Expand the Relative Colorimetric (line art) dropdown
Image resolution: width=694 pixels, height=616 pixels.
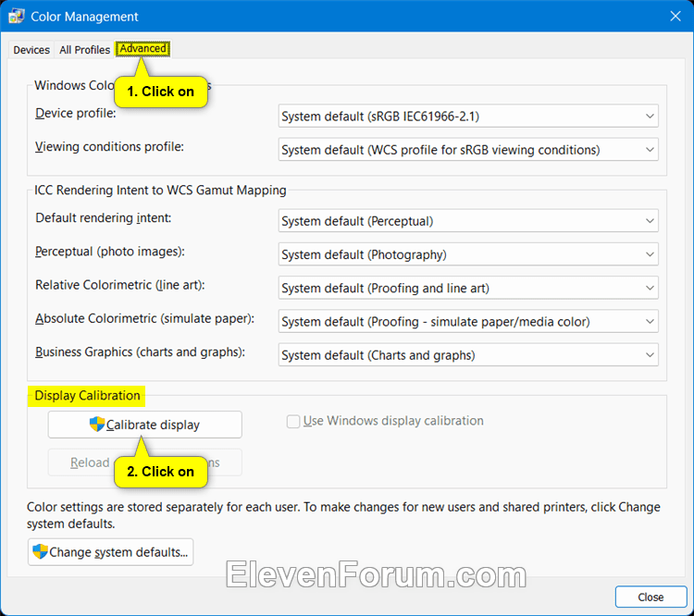tap(468, 288)
